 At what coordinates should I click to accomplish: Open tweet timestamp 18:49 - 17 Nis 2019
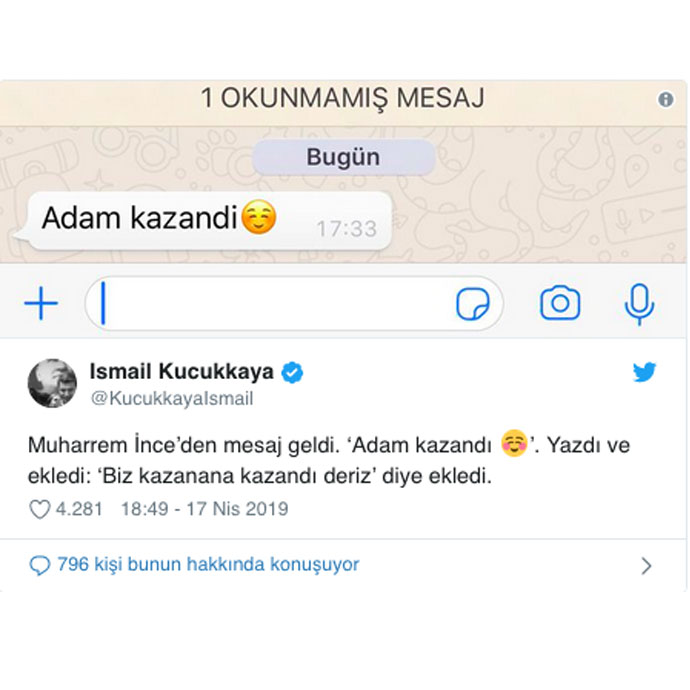(205, 509)
